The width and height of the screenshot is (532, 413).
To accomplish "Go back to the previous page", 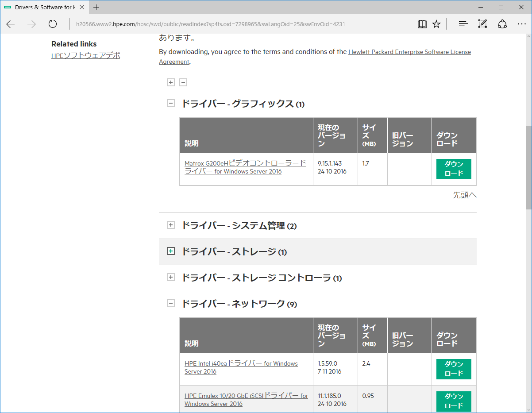I will [x=11, y=24].
